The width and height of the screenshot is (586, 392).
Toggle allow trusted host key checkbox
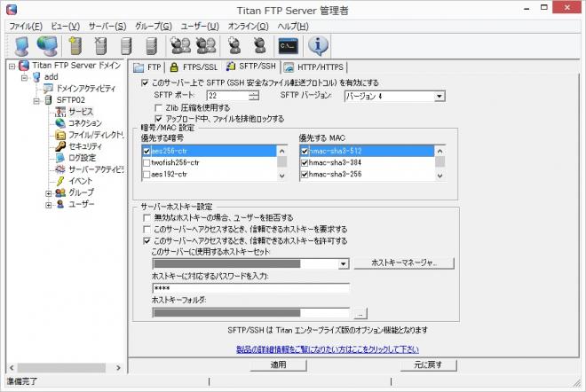click(x=146, y=241)
